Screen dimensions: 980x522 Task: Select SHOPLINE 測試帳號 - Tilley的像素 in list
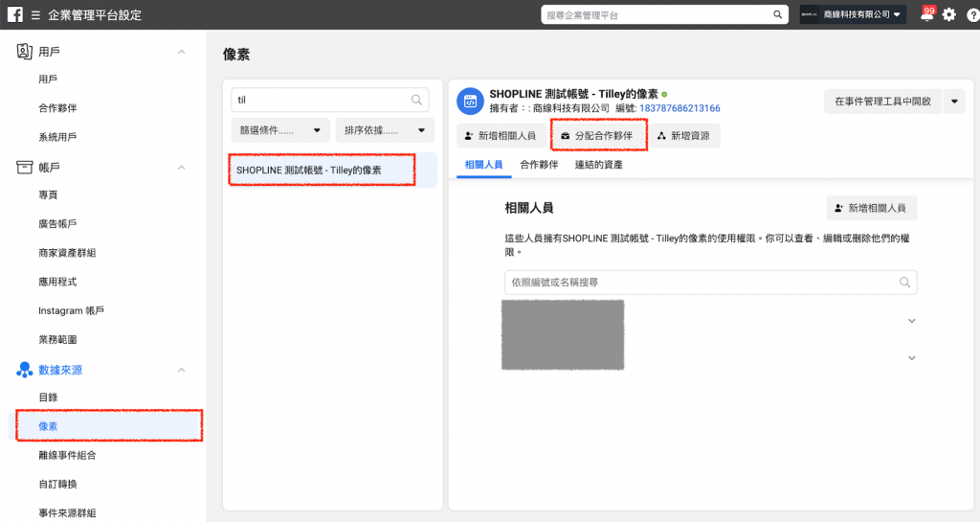click(332, 170)
